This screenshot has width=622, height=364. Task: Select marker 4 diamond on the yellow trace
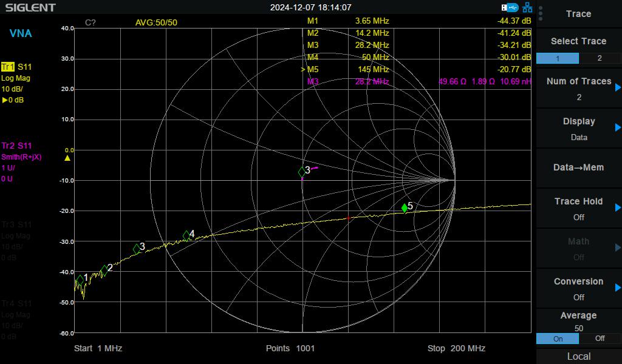point(186,236)
